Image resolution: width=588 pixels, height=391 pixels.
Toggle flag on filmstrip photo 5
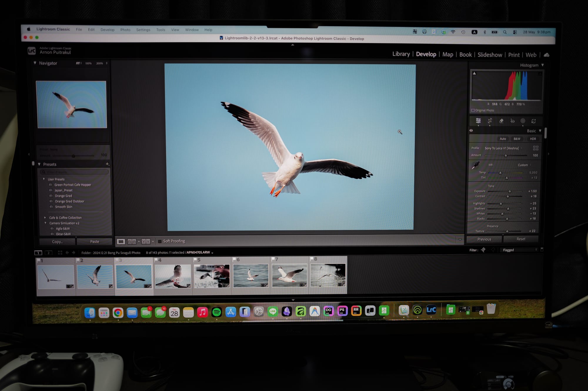pyautogui.click(x=195, y=260)
